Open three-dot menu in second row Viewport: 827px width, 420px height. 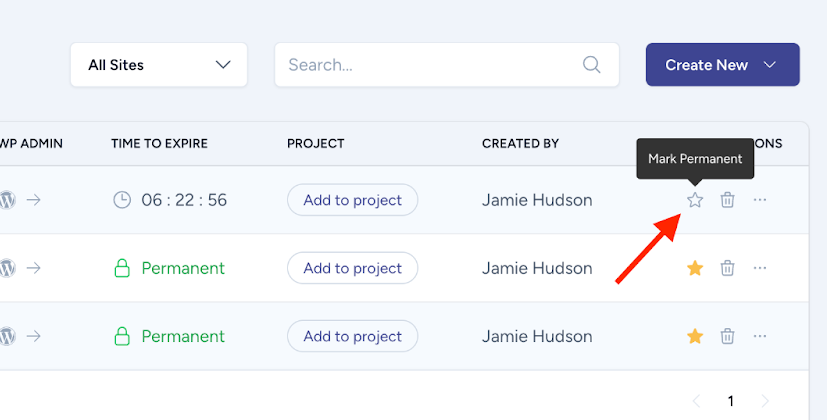pos(760,268)
